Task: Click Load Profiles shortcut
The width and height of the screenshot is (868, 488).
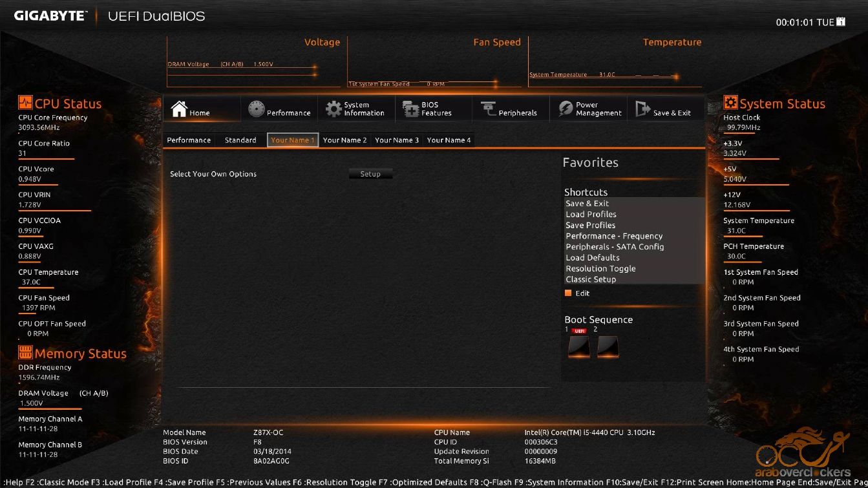Action: [x=591, y=215]
